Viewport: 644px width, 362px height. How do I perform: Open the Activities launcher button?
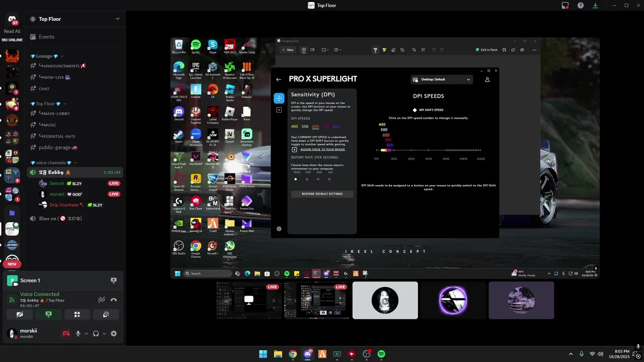click(77, 314)
